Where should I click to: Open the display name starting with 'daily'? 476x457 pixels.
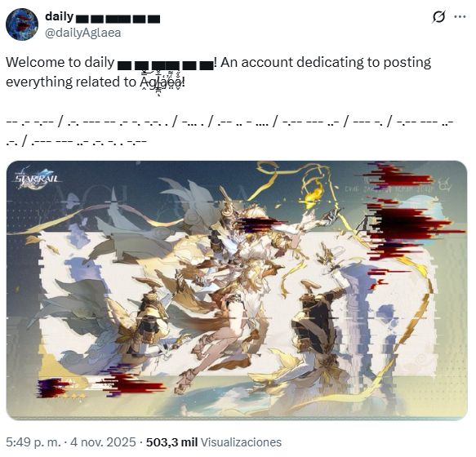pos(102,17)
